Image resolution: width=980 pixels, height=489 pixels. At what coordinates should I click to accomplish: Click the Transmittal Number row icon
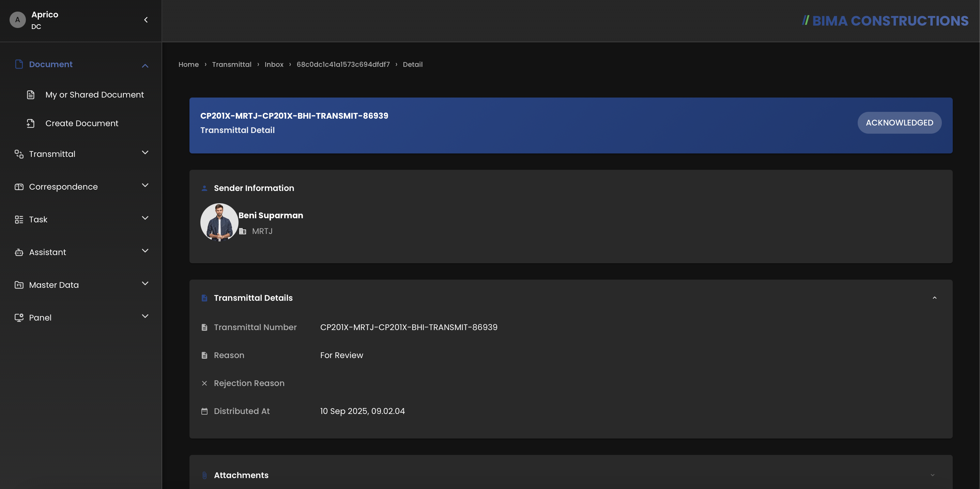204,327
